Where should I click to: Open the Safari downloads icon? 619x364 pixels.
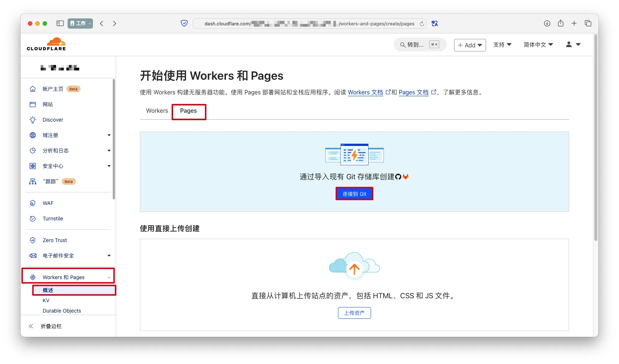(547, 24)
